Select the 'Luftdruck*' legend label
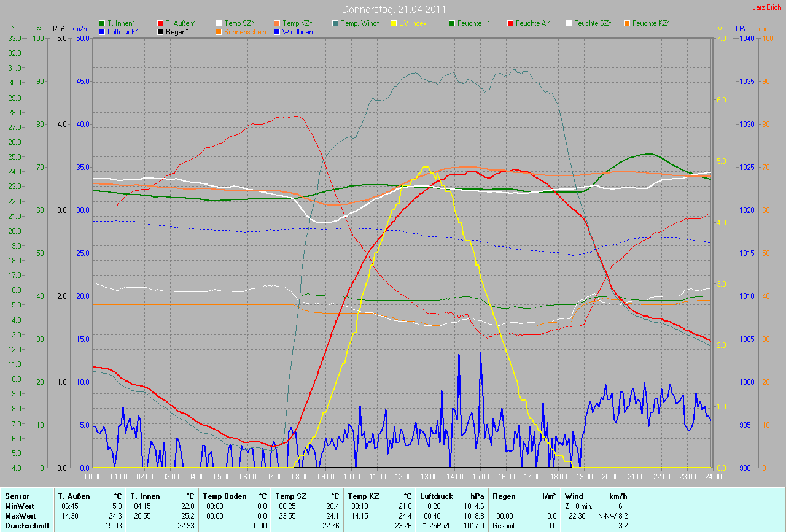 (x=123, y=31)
